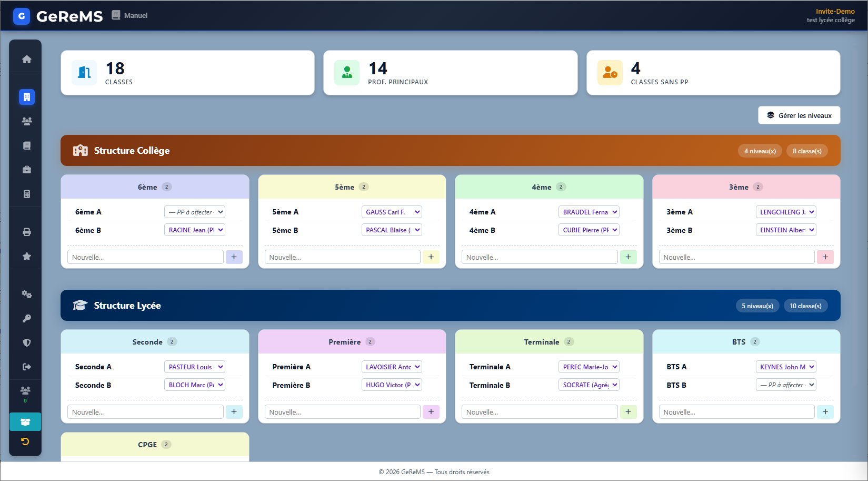Click the Terminale level header
Screen dimensions: 868x481
point(549,342)
